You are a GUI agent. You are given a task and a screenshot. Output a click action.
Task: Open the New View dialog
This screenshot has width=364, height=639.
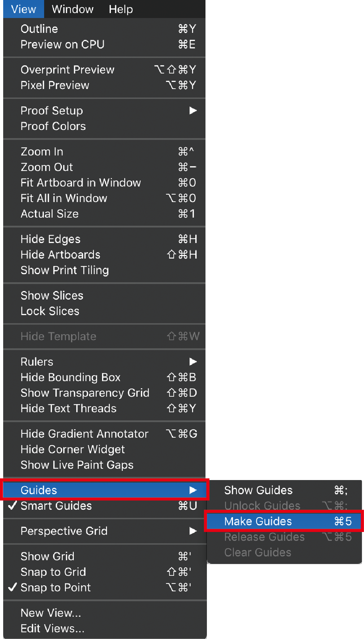point(51,613)
